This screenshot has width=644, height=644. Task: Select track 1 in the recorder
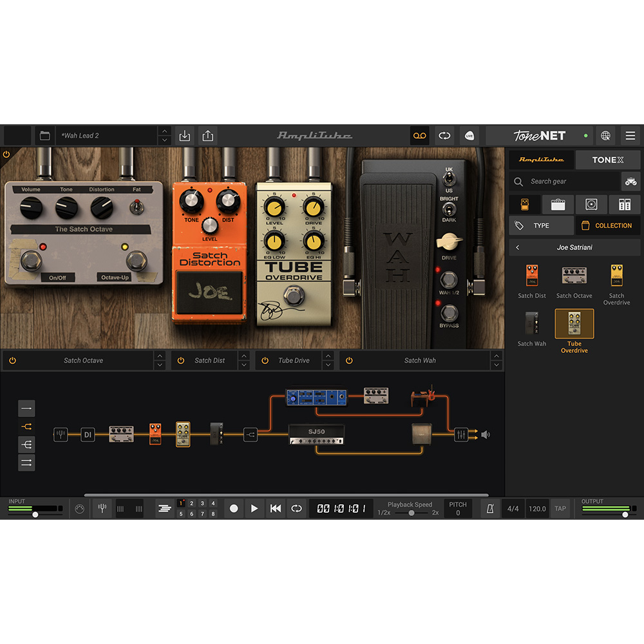coord(181,503)
